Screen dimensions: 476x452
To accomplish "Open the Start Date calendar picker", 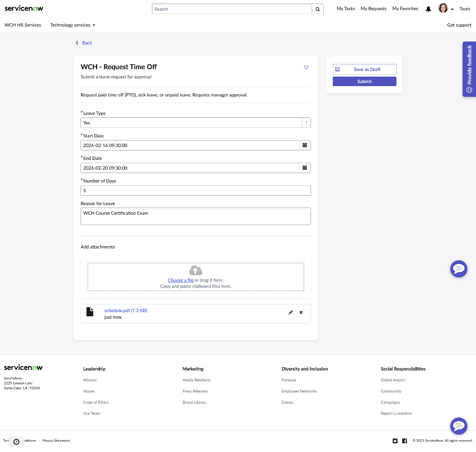I will click(x=305, y=145).
